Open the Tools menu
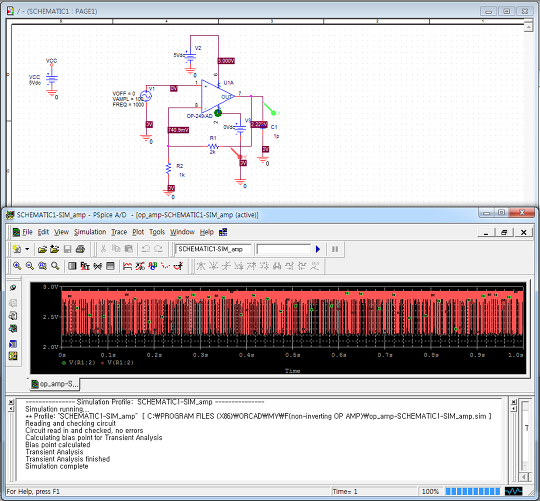Viewport: 540px width, 501px height. coord(157,232)
